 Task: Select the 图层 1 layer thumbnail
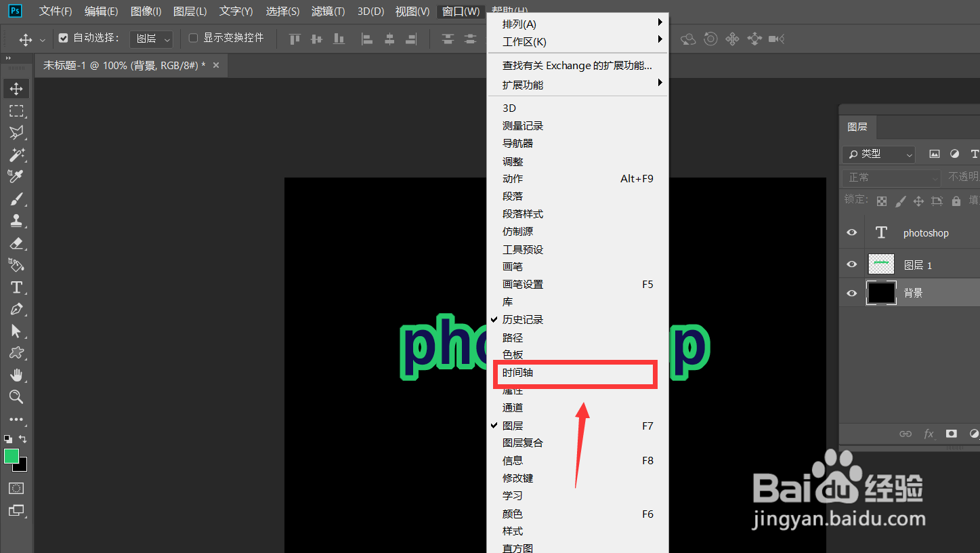click(881, 264)
